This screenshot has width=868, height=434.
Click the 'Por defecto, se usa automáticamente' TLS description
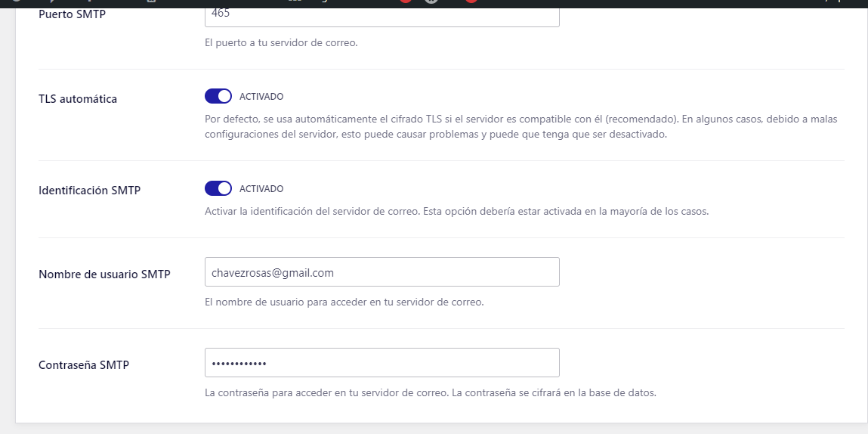tap(521, 127)
